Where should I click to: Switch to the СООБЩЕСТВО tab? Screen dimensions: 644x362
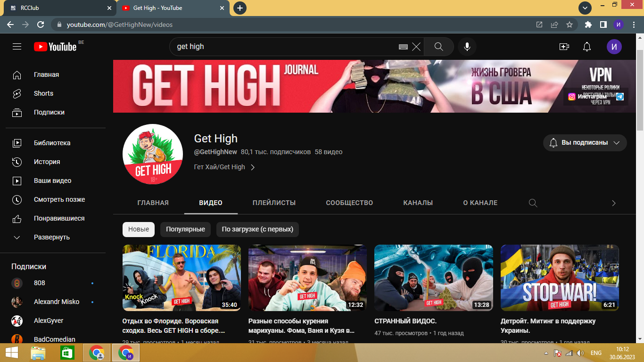click(349, 203)
